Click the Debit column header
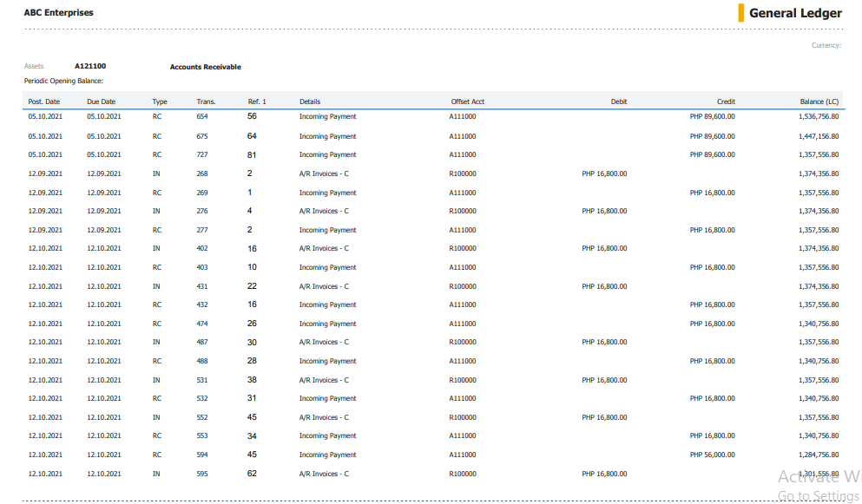Screen dimensions: 862x504 click(x=618, y=101)
